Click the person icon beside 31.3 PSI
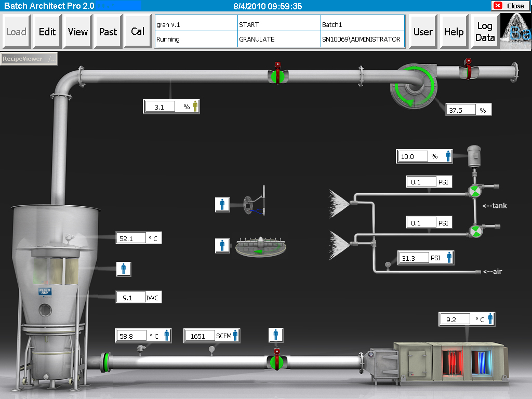This screenshot has height=399, width=532. click(449, 258)
